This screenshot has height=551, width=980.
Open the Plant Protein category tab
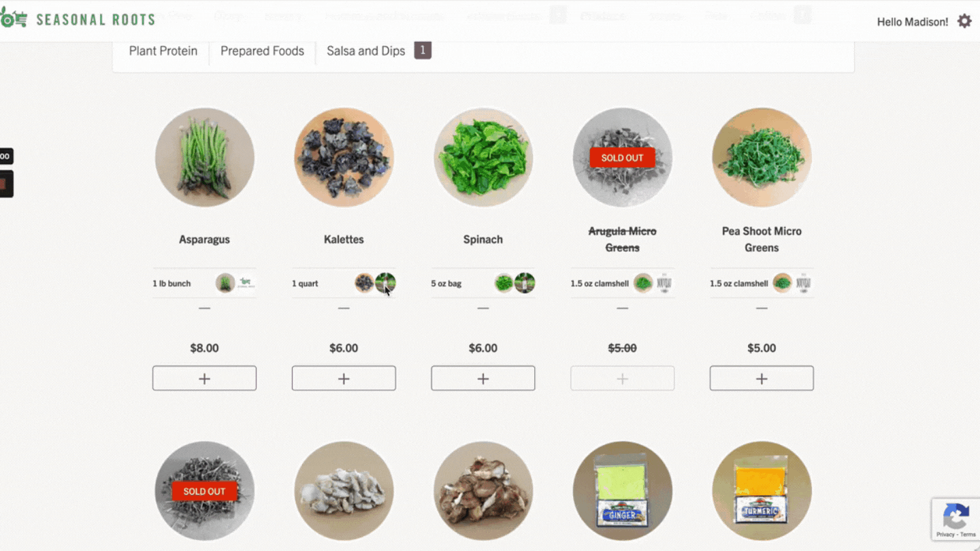point(163,51)
